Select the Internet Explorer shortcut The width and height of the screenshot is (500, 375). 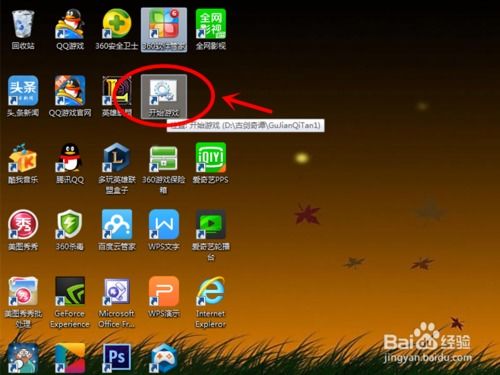[211, 291]
